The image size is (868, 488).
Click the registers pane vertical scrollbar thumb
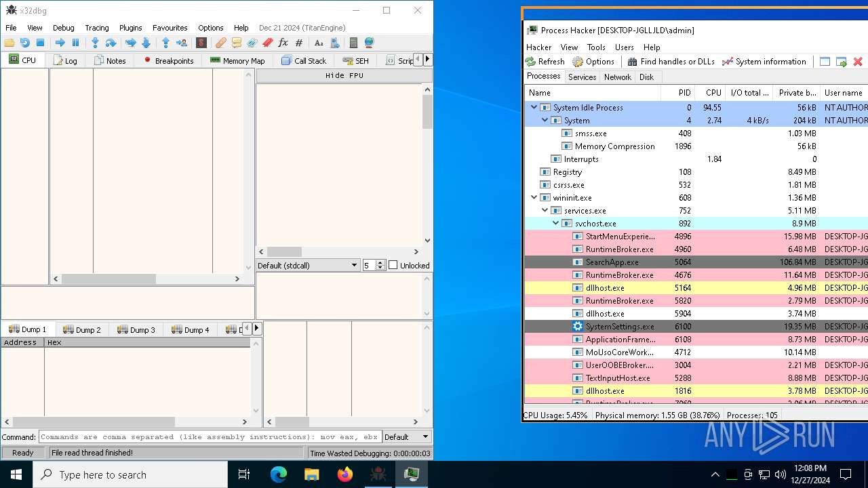point(427,112)
